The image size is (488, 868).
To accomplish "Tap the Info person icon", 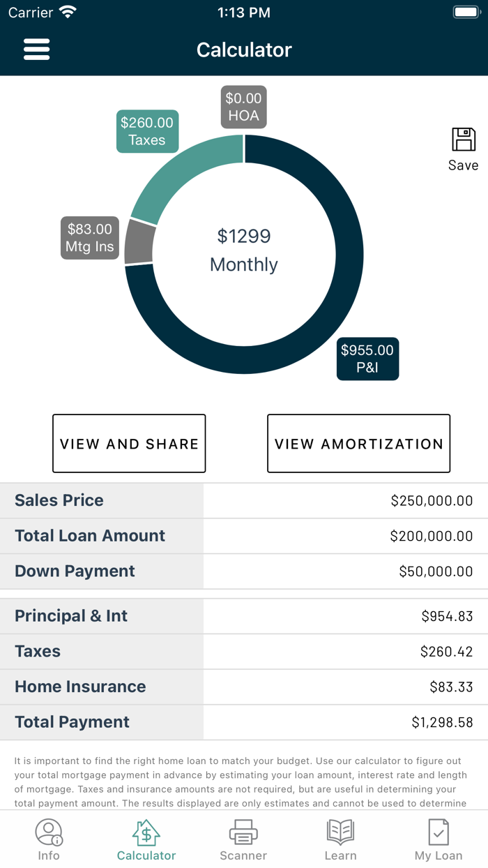I will tap(49, 832).
